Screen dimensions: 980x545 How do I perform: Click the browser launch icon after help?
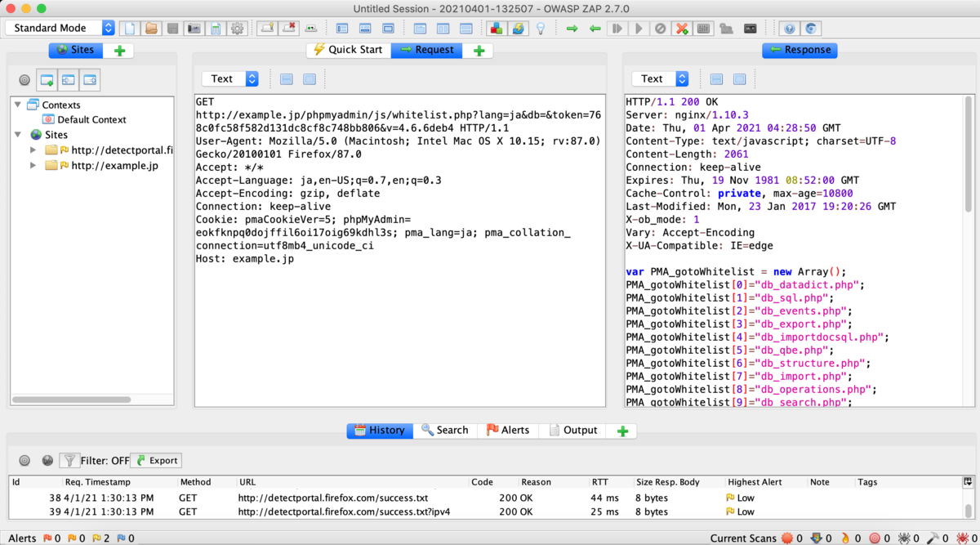[811, 29]
